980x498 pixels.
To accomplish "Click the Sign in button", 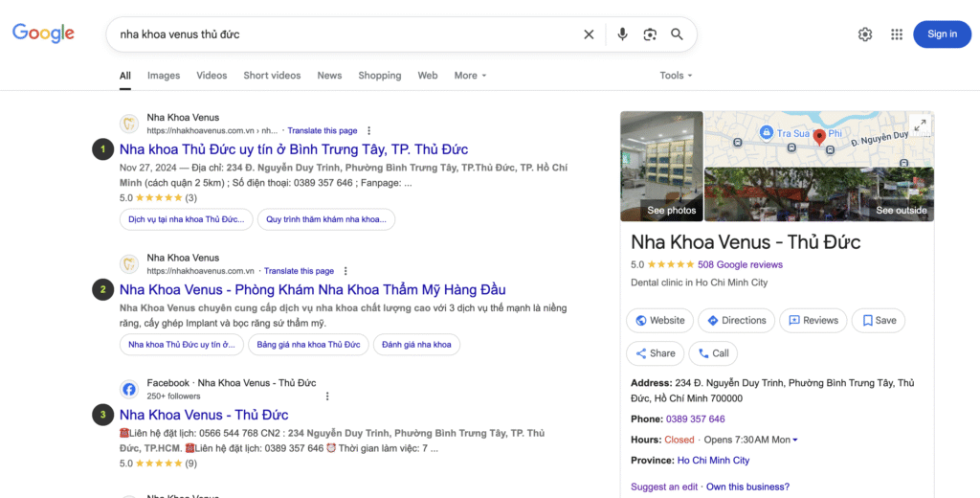I will click(x=942, y=34).
